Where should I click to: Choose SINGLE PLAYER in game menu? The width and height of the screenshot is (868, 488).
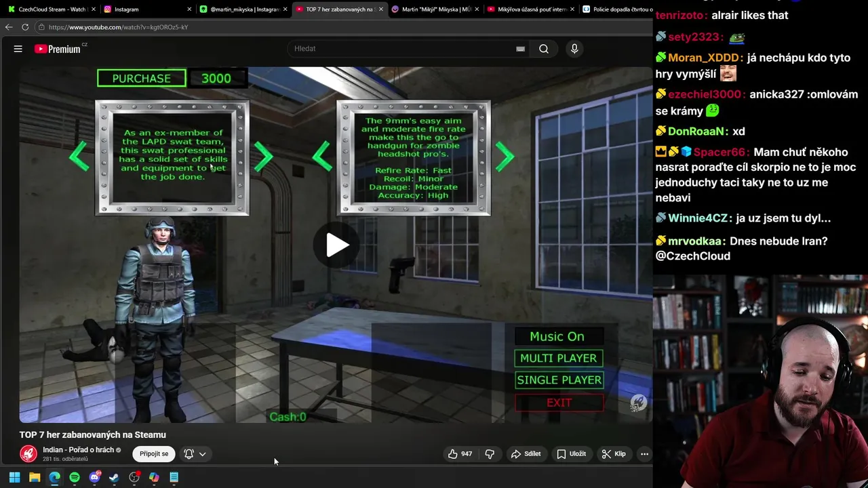[x=559, y=380]
